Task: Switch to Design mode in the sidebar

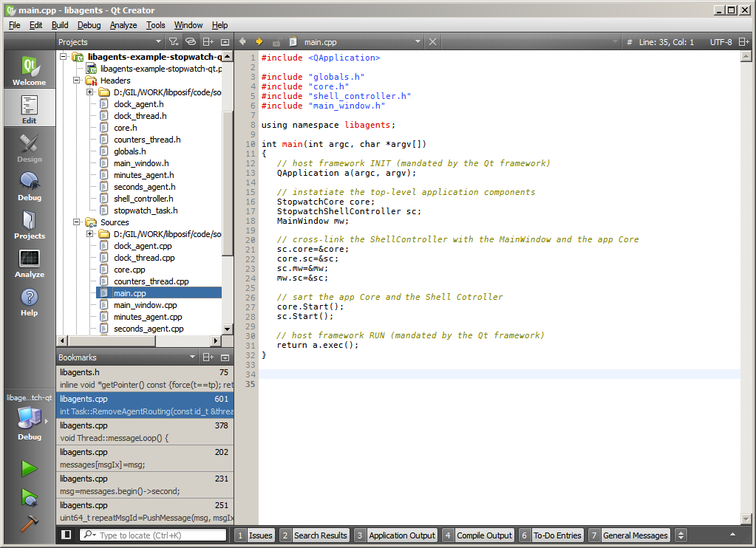Action: point(29,148)
